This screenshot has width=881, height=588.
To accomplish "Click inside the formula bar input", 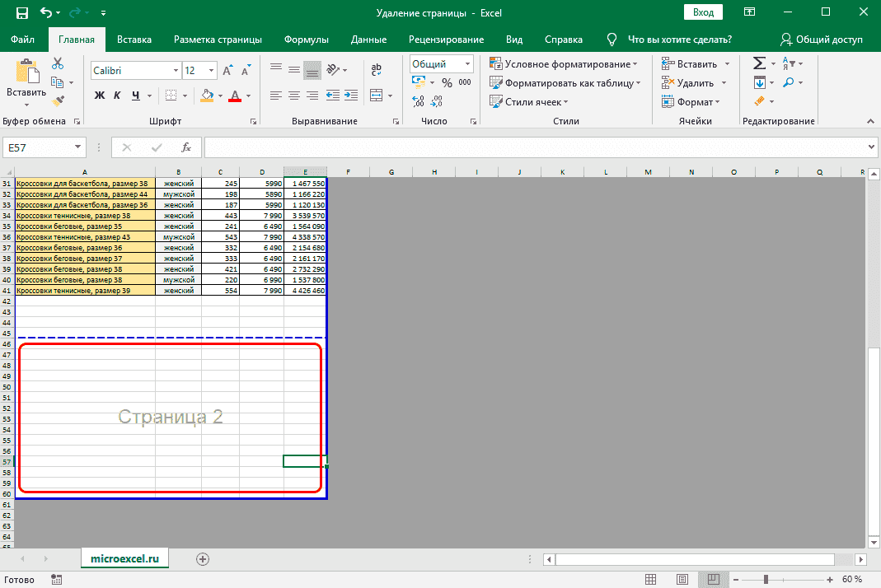I will [536, 147].
